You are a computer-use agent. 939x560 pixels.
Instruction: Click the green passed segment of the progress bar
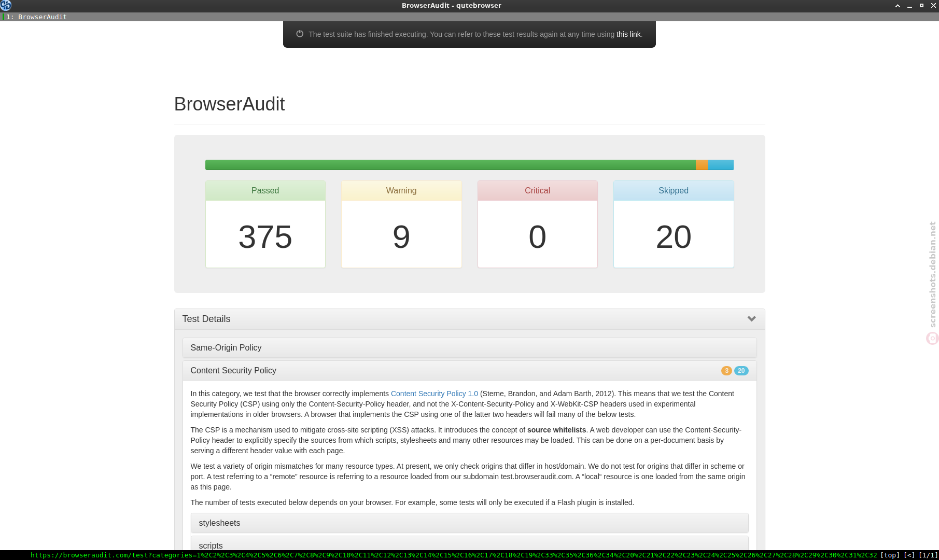[450, 165]
